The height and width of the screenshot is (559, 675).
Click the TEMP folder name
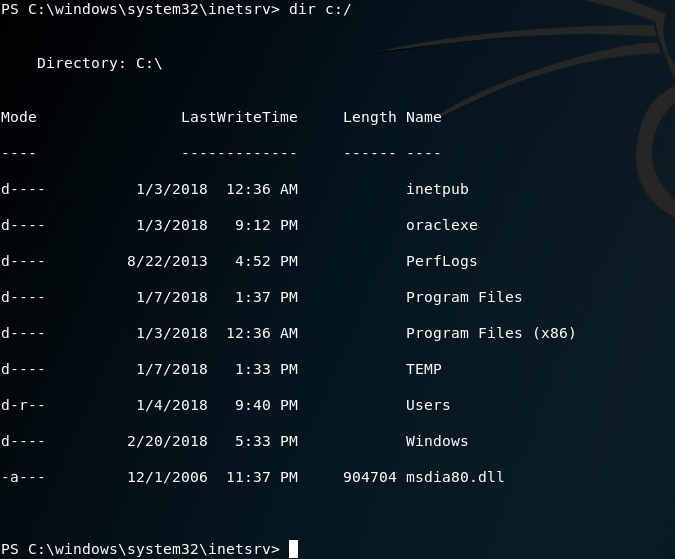(x=423, y=369)
